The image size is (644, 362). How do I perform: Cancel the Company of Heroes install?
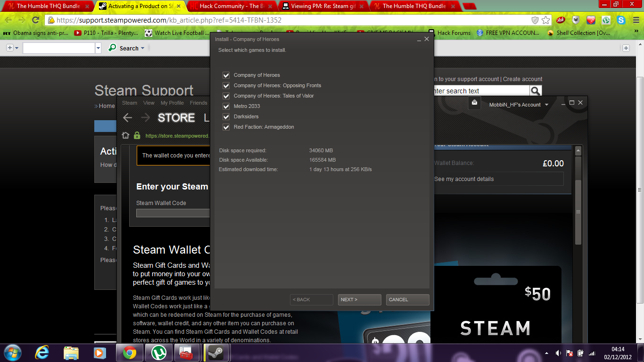pos(407,300)
